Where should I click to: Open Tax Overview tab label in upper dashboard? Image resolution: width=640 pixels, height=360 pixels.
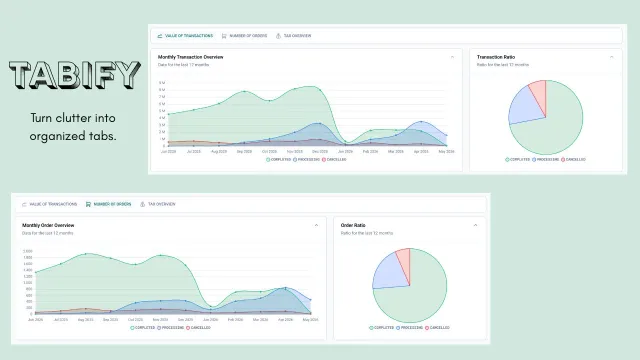[298, 36]
